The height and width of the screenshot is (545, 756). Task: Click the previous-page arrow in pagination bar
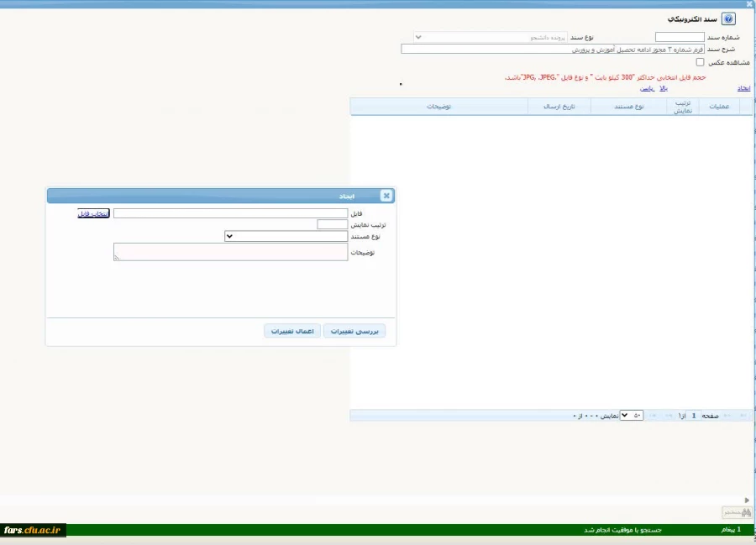[x=727, y=414]
